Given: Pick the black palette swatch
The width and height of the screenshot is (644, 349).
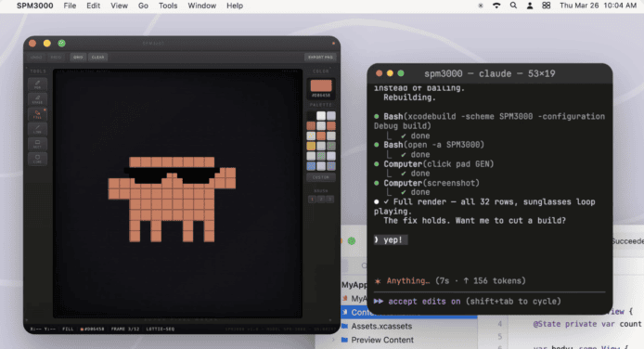Looking at the screenshot, I should click(x=311, y=116).
